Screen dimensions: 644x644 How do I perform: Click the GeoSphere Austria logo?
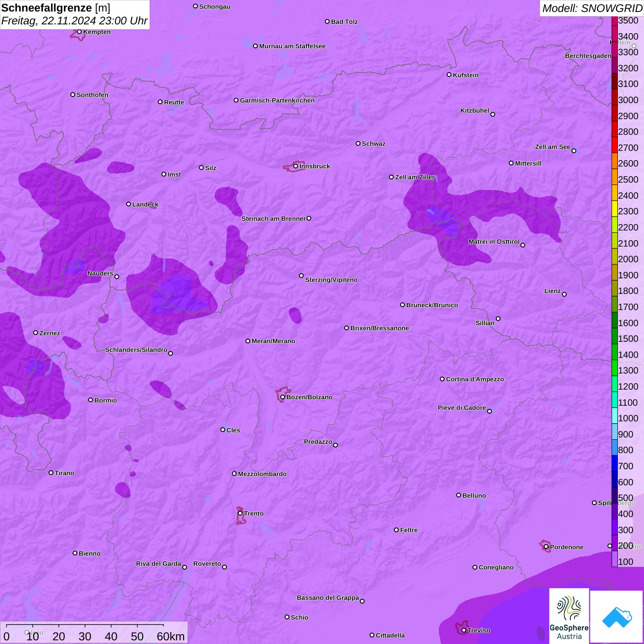[569, 616]
